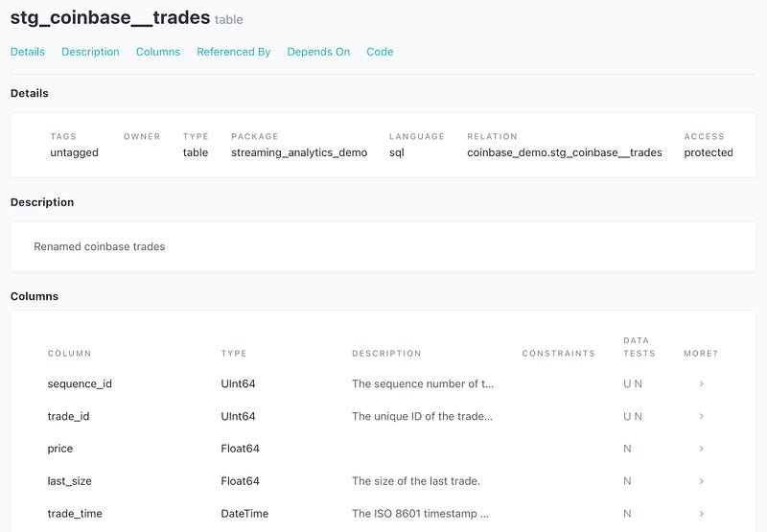Click the COLUMN header in columns table
Viewport: 767px width, 532px height.
pyautogui.click(x=69, y=353)
